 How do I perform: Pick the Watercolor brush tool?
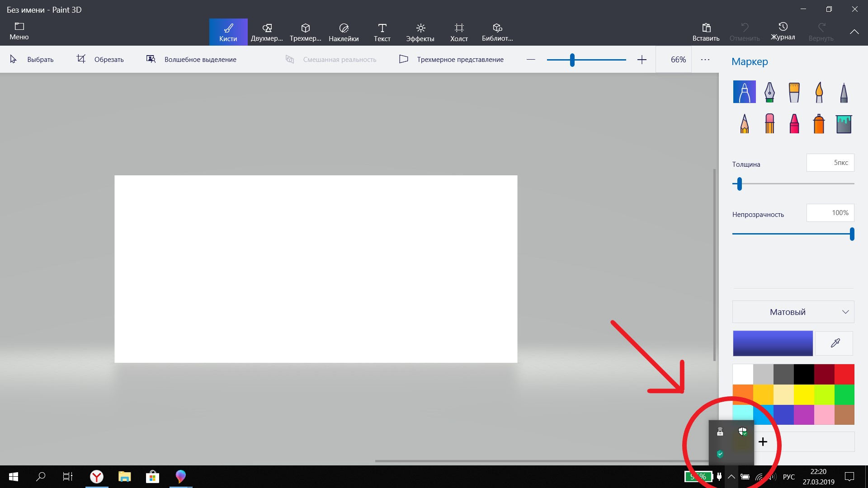(x=819, y=92)
